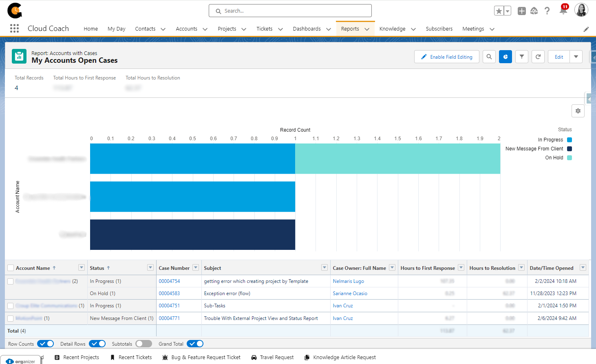This screenshot has width=596, height=364.
Task: Open the My Day tab
Action: pos(116,29)
